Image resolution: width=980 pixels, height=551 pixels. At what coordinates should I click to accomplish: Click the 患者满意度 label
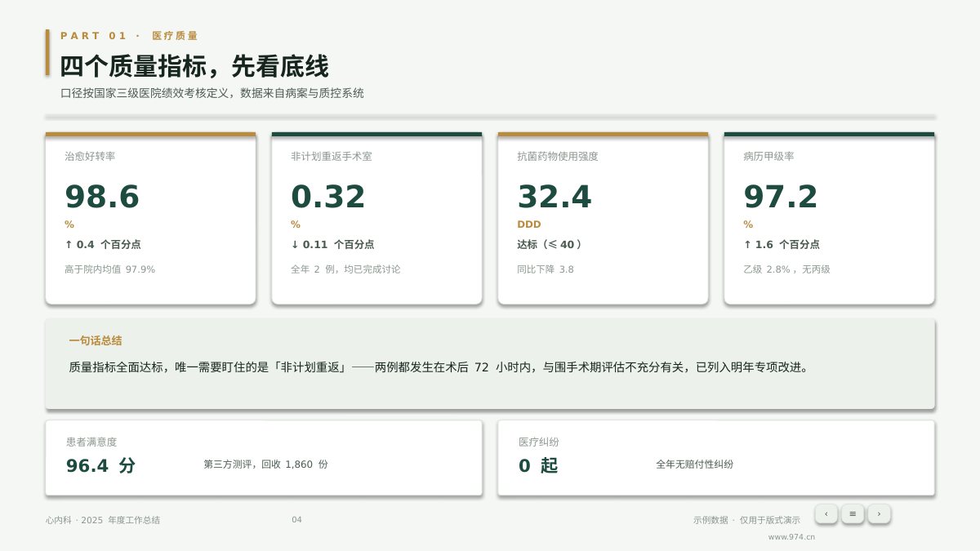click(91, 442)
